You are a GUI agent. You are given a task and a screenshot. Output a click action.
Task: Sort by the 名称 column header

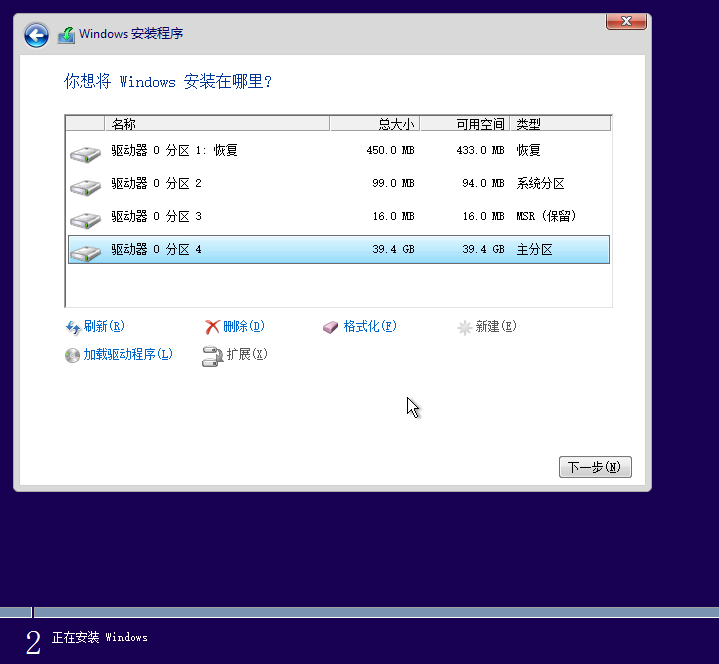217,124
